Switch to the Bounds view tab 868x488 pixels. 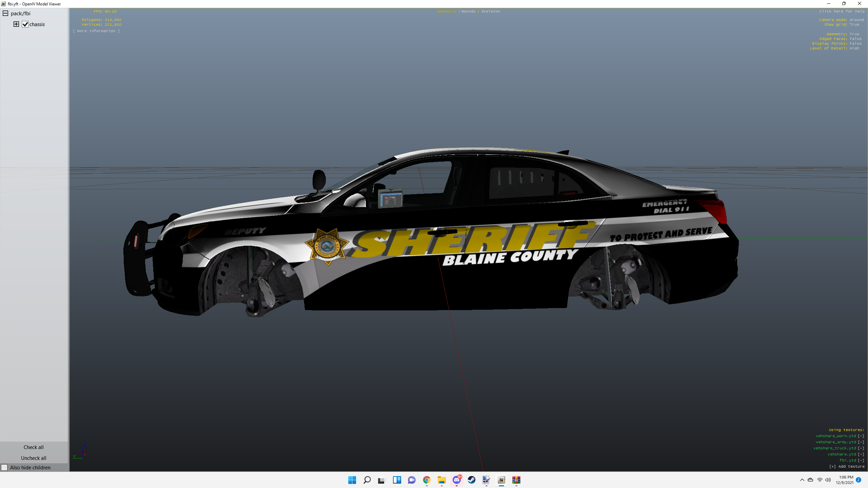pyautogui.click(x=468, y=11)
